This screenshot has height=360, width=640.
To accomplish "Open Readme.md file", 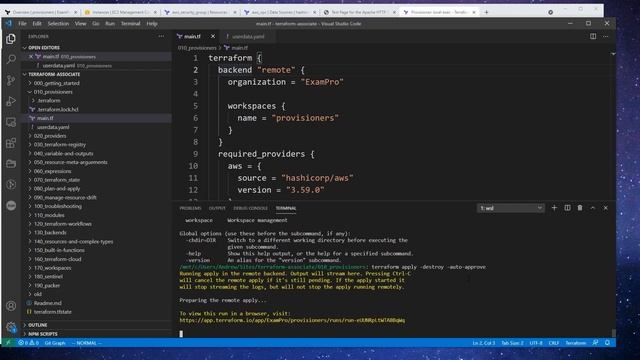I will pyautogui.click(x=47, y=303).
